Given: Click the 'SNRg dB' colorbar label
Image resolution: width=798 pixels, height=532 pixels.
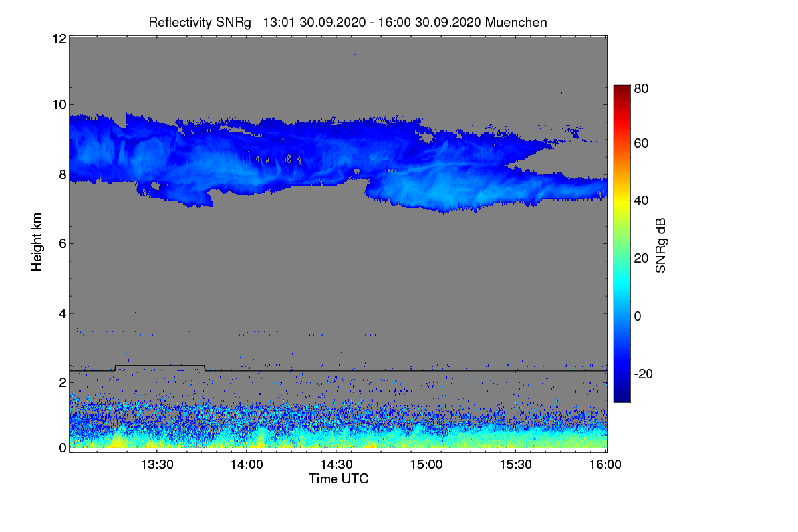Looking at the screenshot, I should pyautogui.click(x=660, y=245).
